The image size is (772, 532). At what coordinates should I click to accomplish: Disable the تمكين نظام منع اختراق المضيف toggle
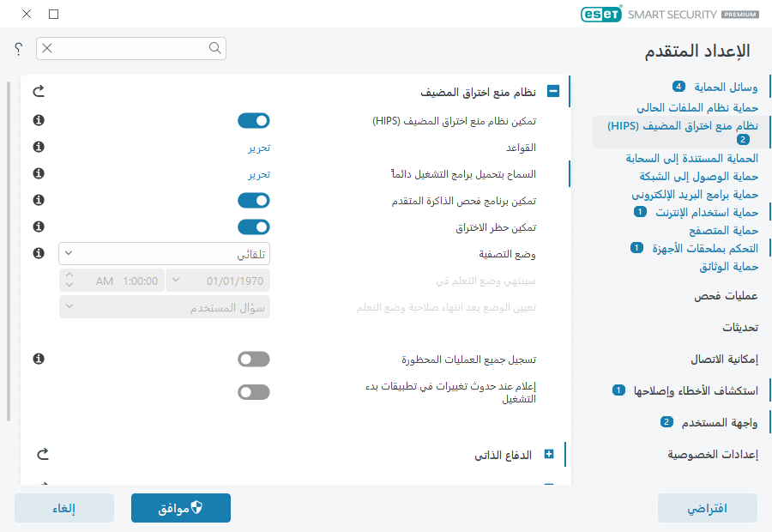253,121
